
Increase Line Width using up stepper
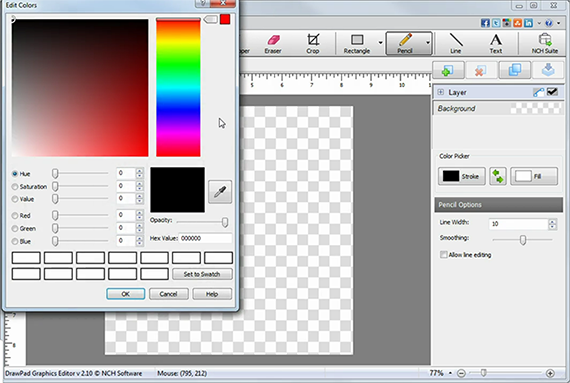click(x=552, y=221)
